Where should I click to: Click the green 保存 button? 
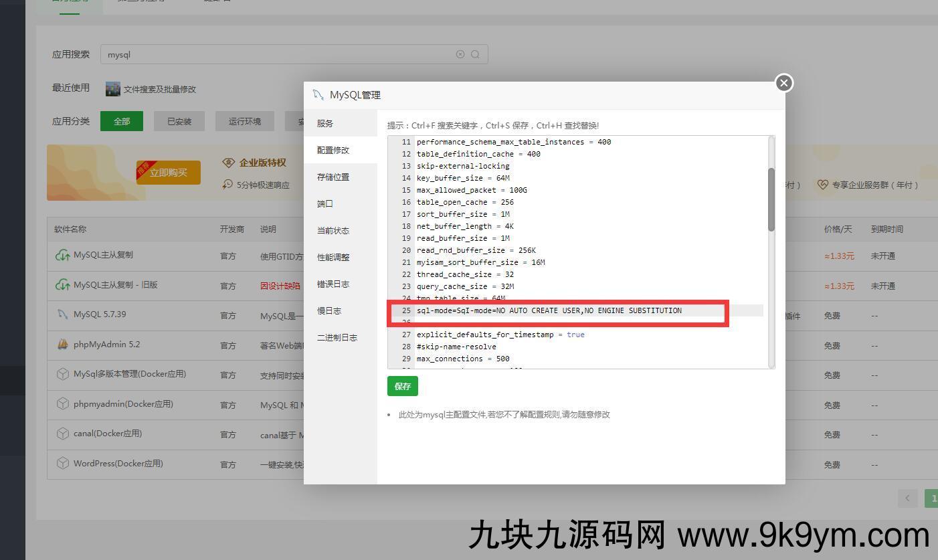pos(403,386)
